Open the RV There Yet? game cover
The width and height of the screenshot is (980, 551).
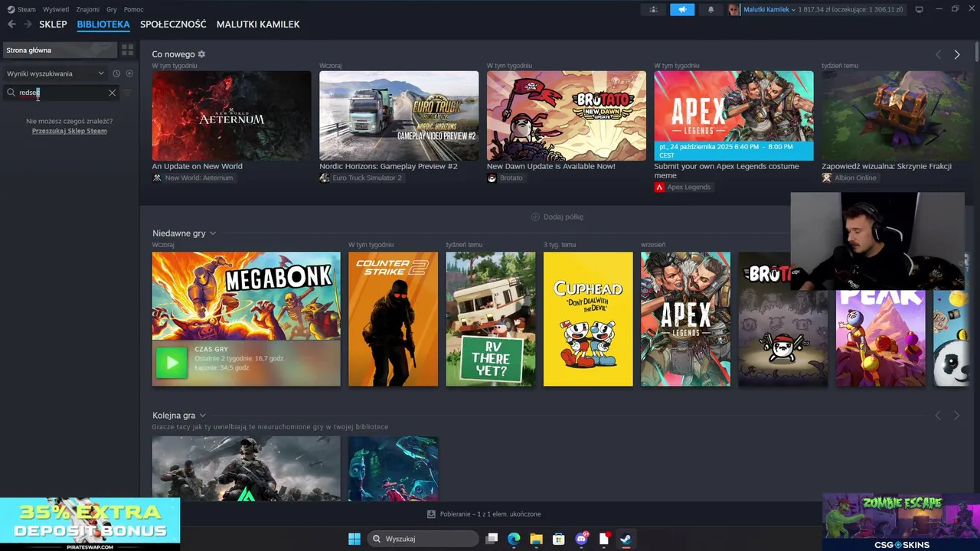tap(491, 319)
